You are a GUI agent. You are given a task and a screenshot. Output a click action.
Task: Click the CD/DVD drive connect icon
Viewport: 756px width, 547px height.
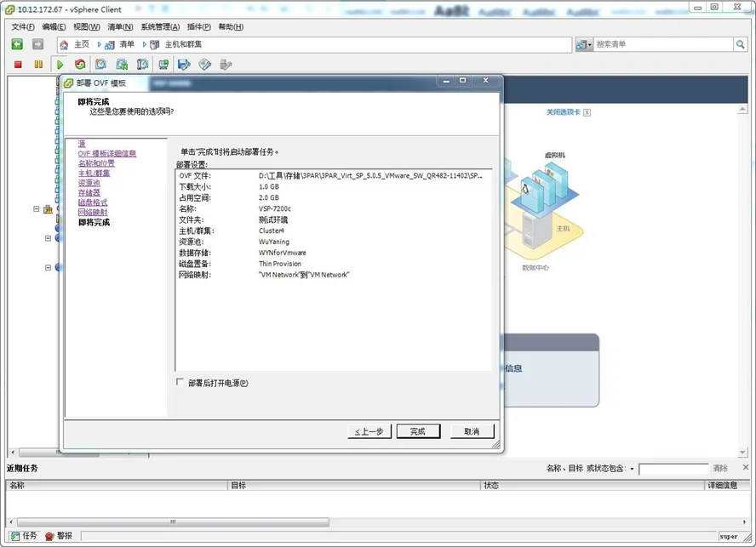point(205,64)
